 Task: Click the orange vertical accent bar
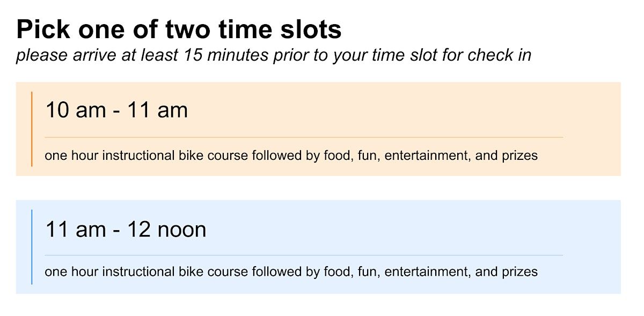(x=32, y=129)
